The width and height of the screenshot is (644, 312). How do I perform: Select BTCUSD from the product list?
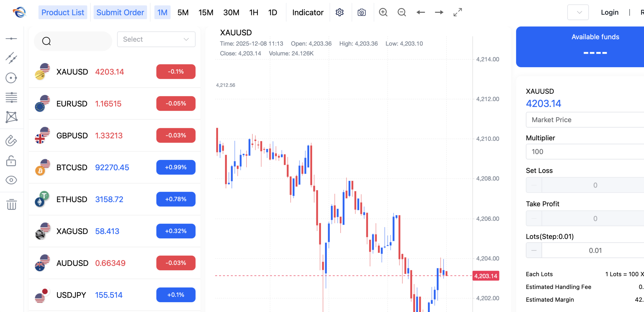coord(72,167)
